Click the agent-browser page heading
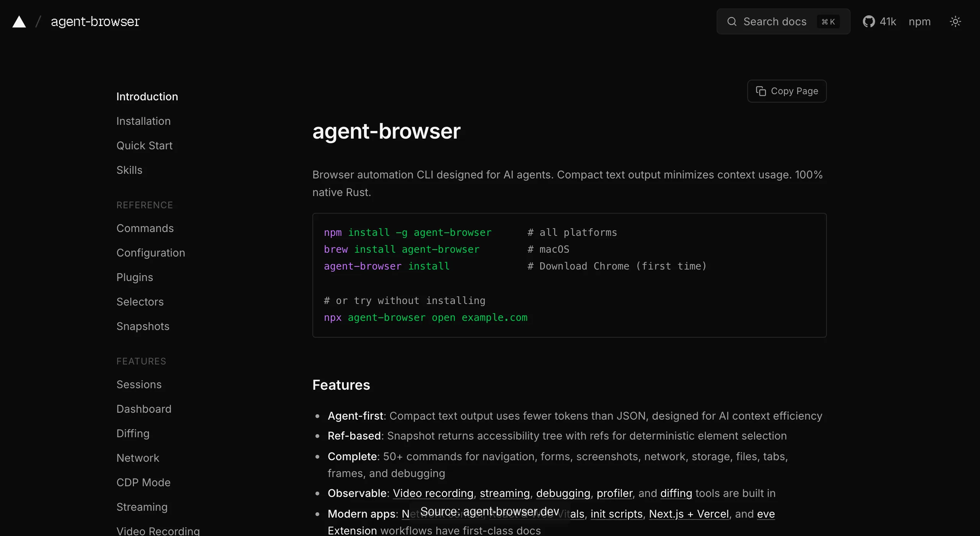The image size is (980, 536). [386, 131]
